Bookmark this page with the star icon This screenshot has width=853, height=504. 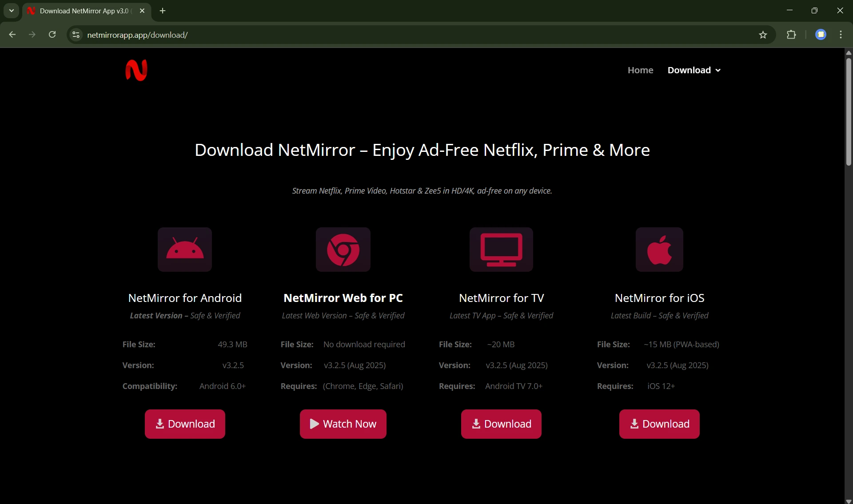pos(763,35)
